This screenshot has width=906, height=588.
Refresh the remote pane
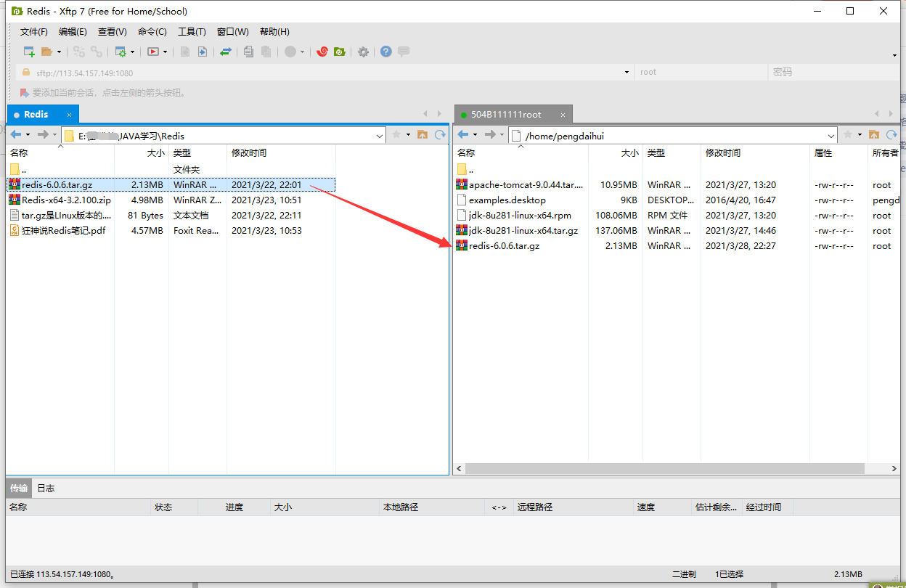click(x=891, y=135)
